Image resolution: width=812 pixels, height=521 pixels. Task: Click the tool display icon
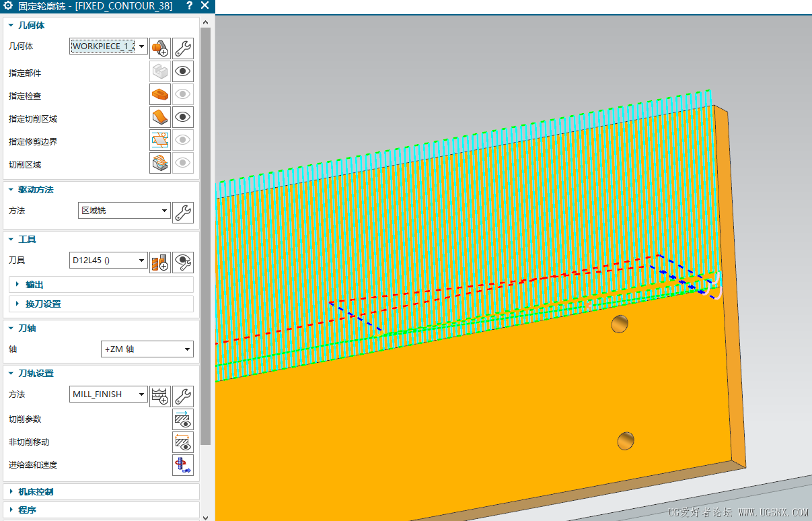pyautogui.click(x=183, y=262)
